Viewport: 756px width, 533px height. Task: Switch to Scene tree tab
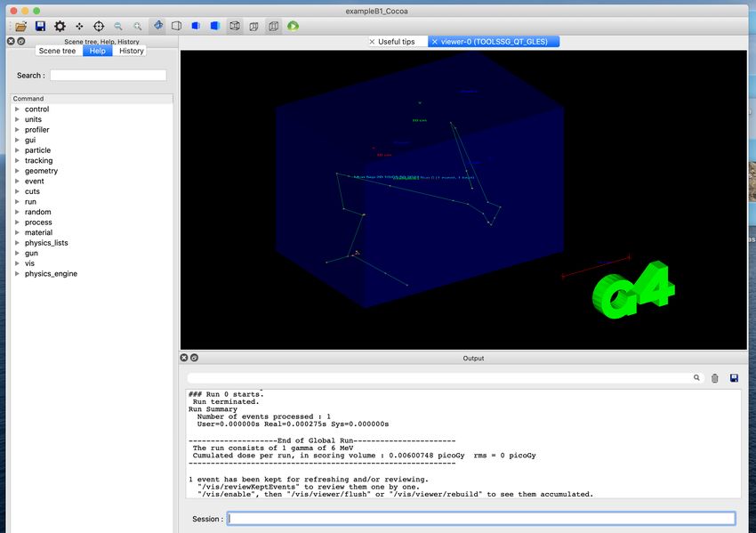tap(58, 51)
